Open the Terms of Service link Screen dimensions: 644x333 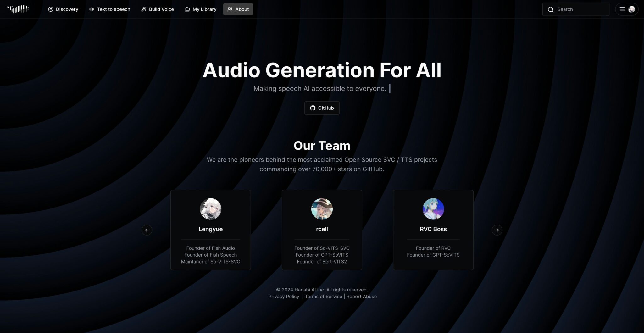(x=323, y=296)
